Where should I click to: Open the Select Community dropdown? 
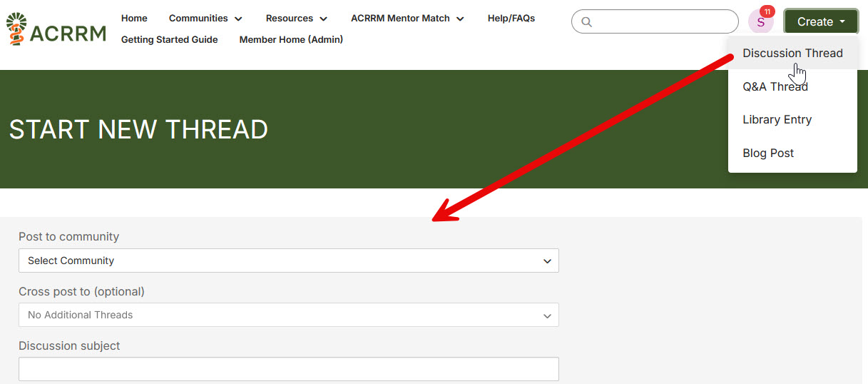289,261
